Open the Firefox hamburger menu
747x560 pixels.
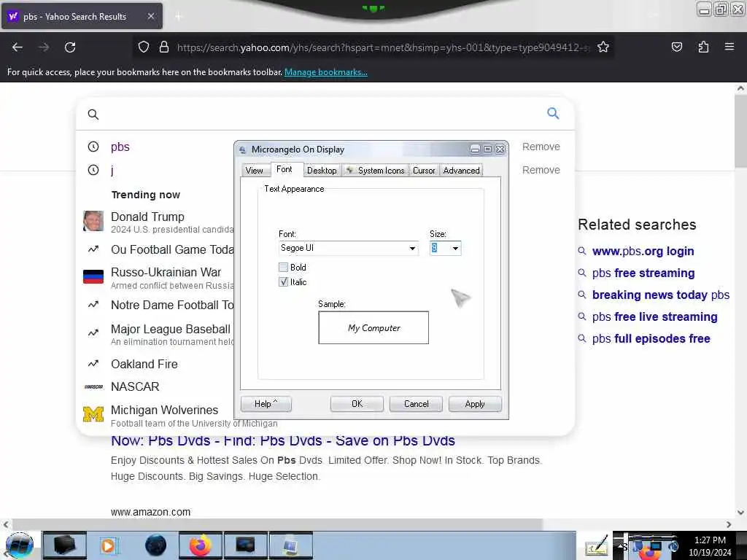pos(729,47)
